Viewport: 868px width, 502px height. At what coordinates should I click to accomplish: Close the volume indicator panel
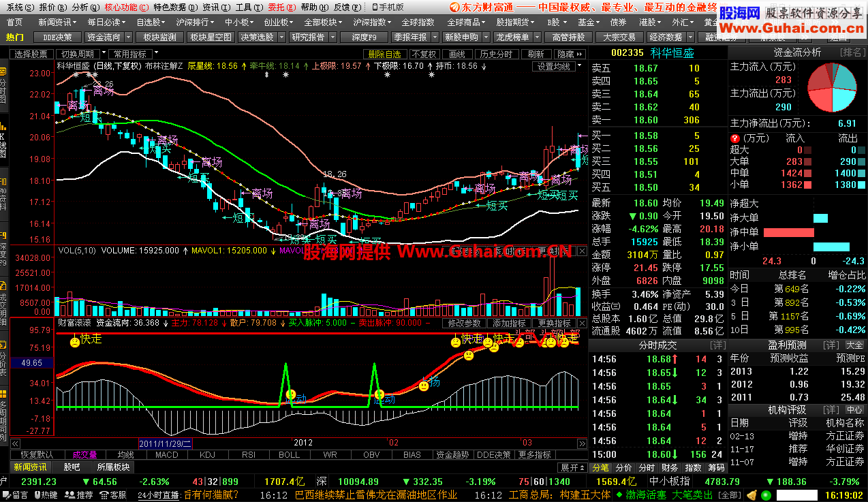tap(582, 251)
